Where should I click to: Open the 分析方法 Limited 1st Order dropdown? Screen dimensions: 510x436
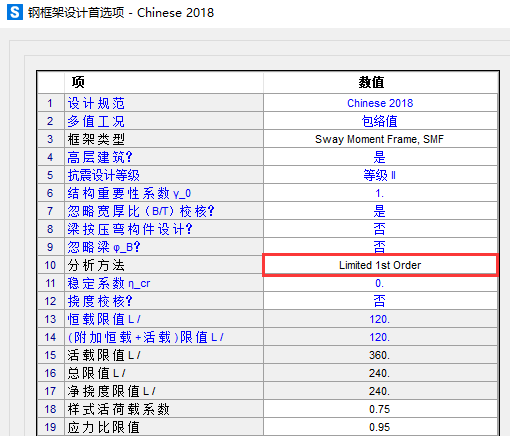coord(380,265)
